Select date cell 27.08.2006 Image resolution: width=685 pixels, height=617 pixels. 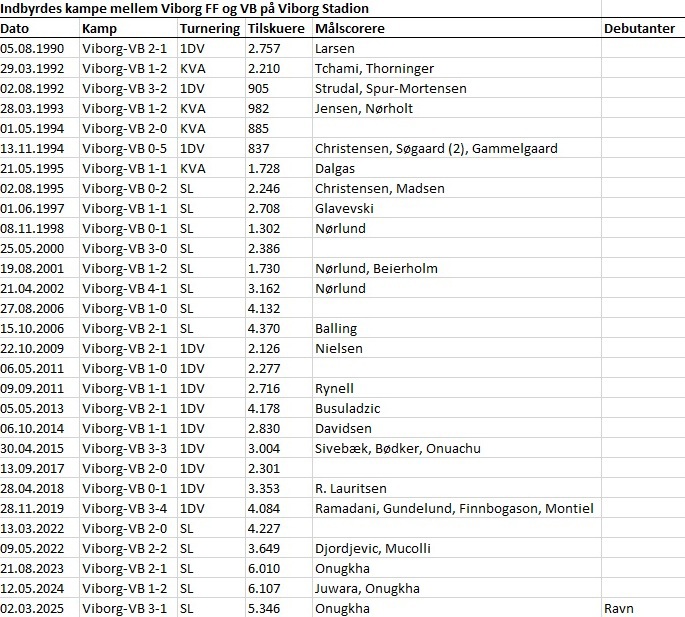(32, 308)
